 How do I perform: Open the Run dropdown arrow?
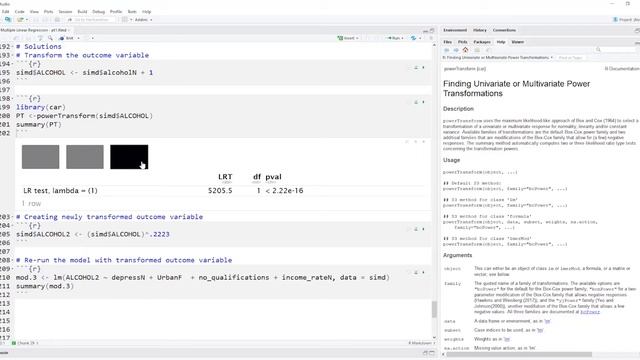pos(402,38)
